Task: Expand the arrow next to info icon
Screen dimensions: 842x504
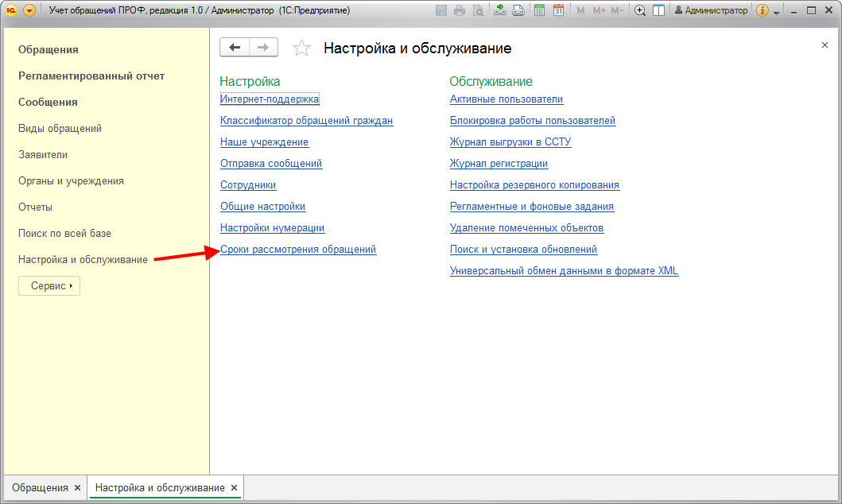Action: pos(776,11)
